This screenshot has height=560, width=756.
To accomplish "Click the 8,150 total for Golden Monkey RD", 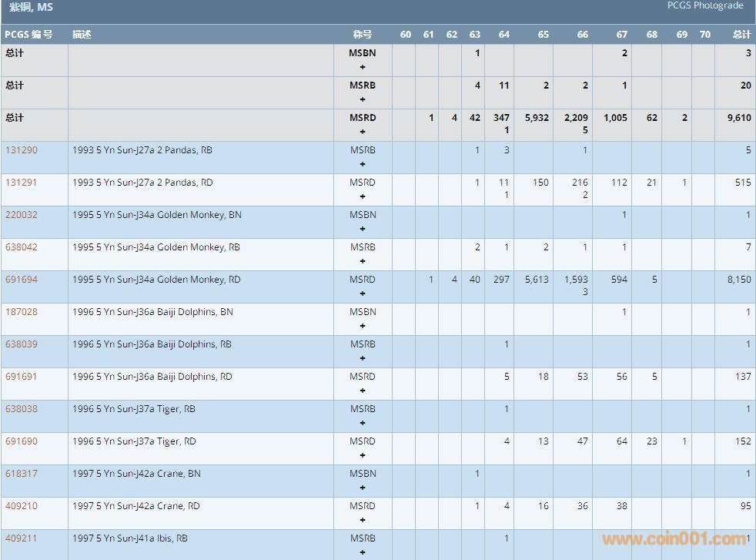I will [x=738, y=280].
